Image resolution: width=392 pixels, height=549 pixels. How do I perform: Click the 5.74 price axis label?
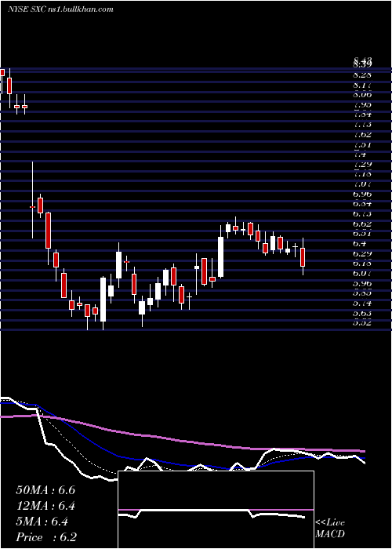click(362, 304)
